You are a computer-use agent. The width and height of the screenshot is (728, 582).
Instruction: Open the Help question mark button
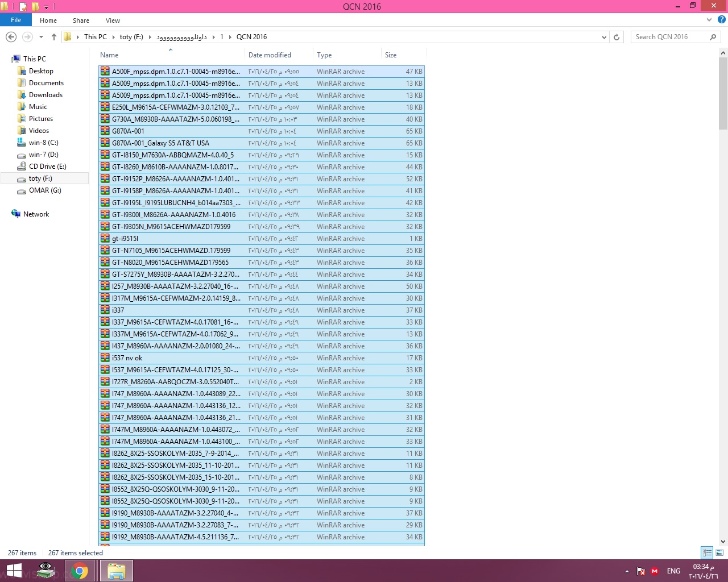[x=722, y=20]
